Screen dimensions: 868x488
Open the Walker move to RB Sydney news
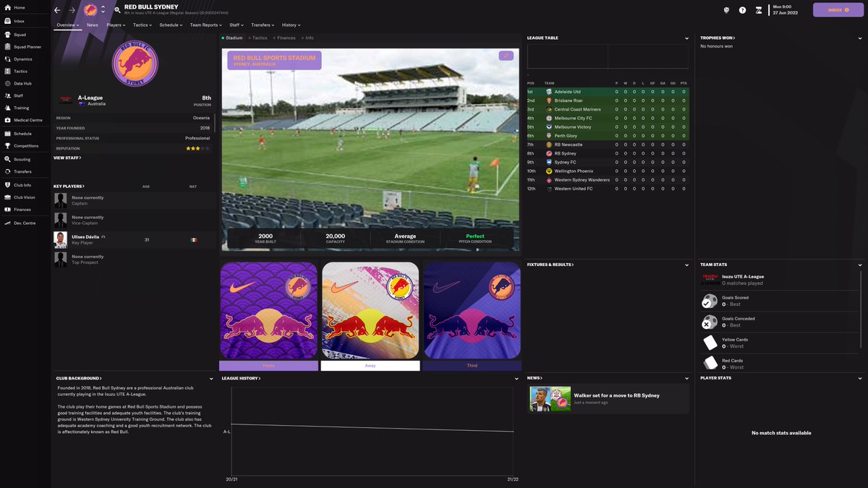click(608, 398)
